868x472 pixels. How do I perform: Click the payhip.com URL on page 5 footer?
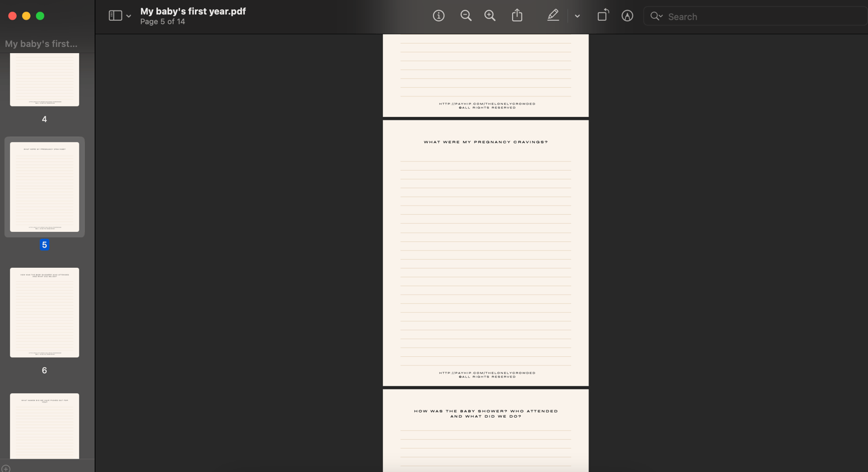(487, 373)
